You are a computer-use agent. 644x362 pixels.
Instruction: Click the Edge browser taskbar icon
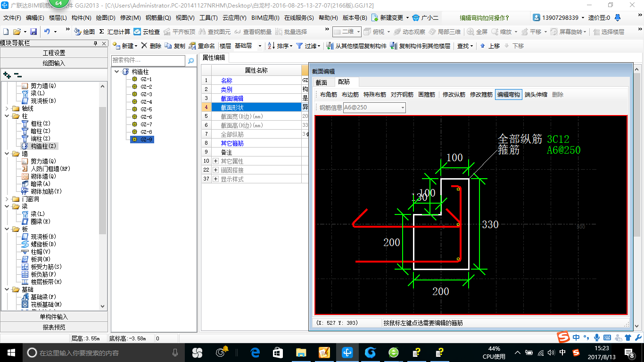point(256,353)
